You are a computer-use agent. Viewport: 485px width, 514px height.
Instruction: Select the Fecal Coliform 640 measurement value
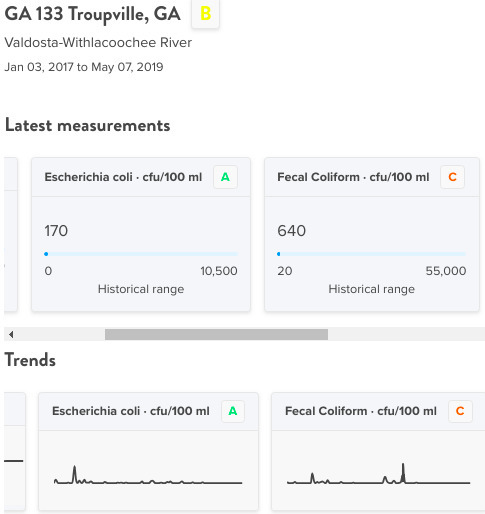pyautogui.click(x=291, y=231)
